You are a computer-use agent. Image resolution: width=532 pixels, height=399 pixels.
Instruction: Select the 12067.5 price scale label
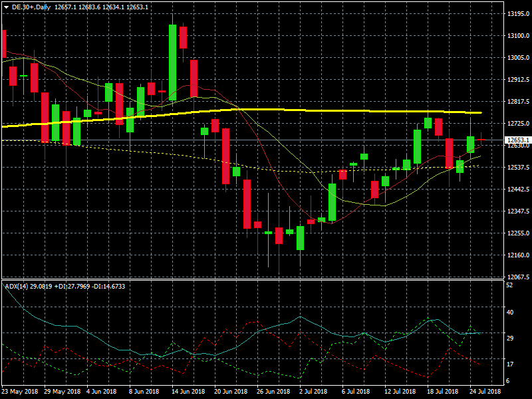click(517, 277)
